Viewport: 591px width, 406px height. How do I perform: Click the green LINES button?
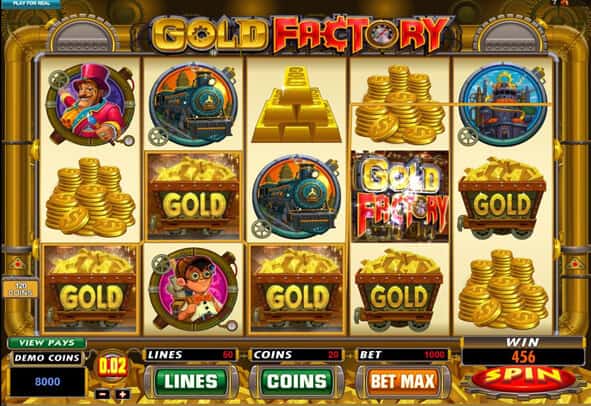[191, 382]
